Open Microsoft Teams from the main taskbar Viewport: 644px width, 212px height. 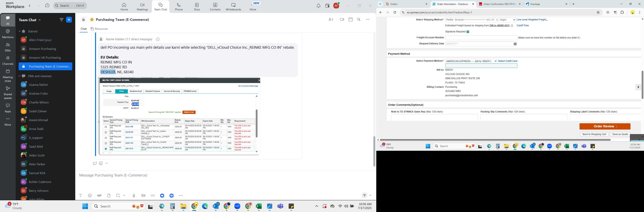click(280, 206)
